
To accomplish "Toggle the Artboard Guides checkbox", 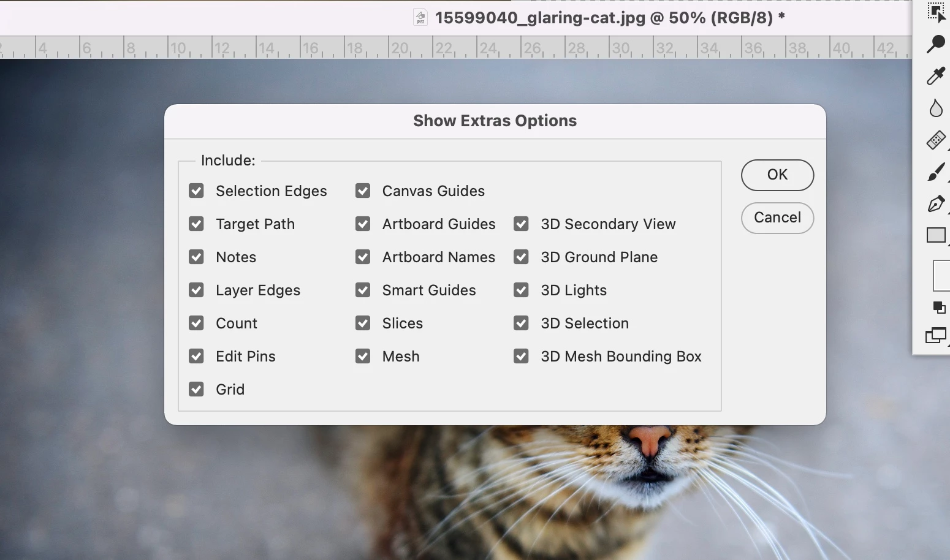I will 363,224.
